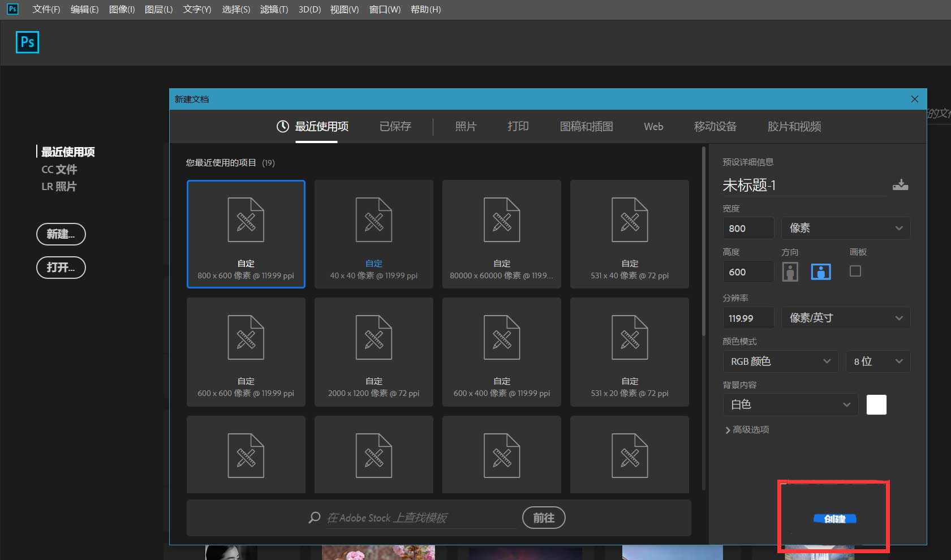
Task: Click the 打开... button on start screen
Action: 61,268
